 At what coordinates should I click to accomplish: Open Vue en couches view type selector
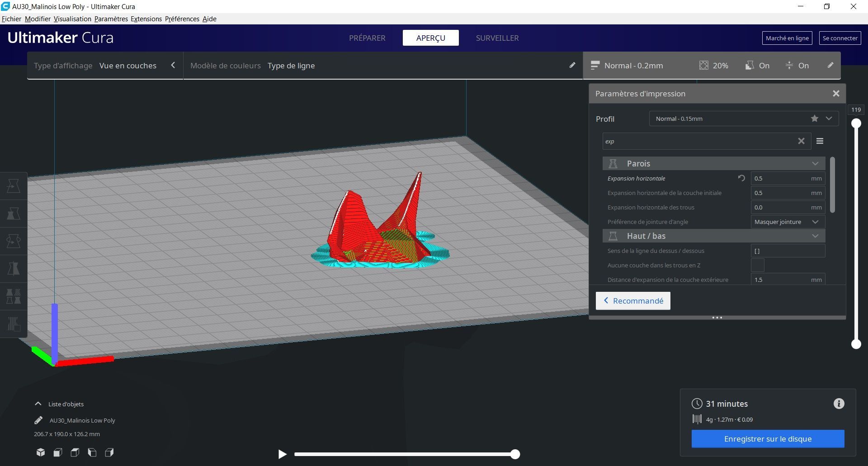point(128,66)
